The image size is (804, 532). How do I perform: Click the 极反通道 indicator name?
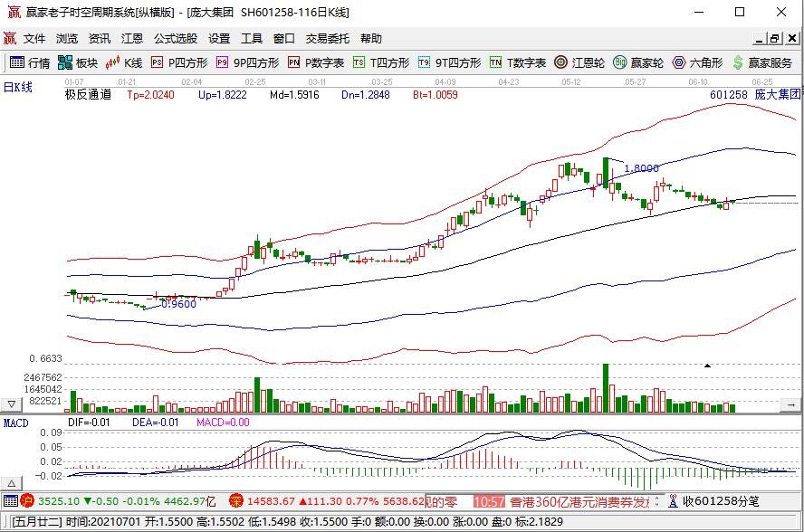[x=88, y=94]
